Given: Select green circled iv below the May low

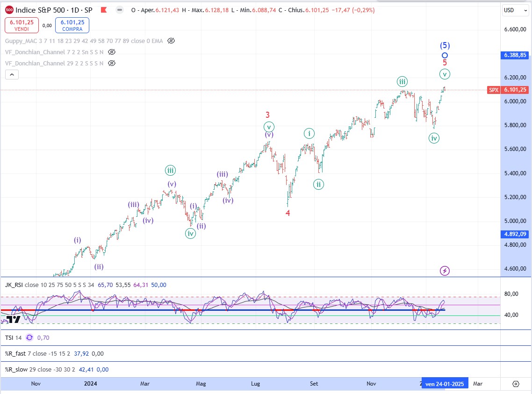Looking at the screenshot, I should [190, 233].
